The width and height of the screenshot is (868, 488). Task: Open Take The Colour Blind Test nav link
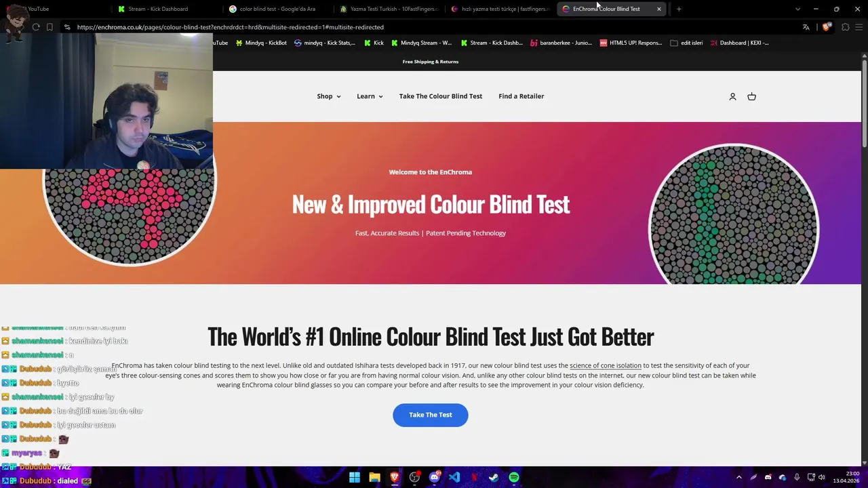[x=441, y=96]
